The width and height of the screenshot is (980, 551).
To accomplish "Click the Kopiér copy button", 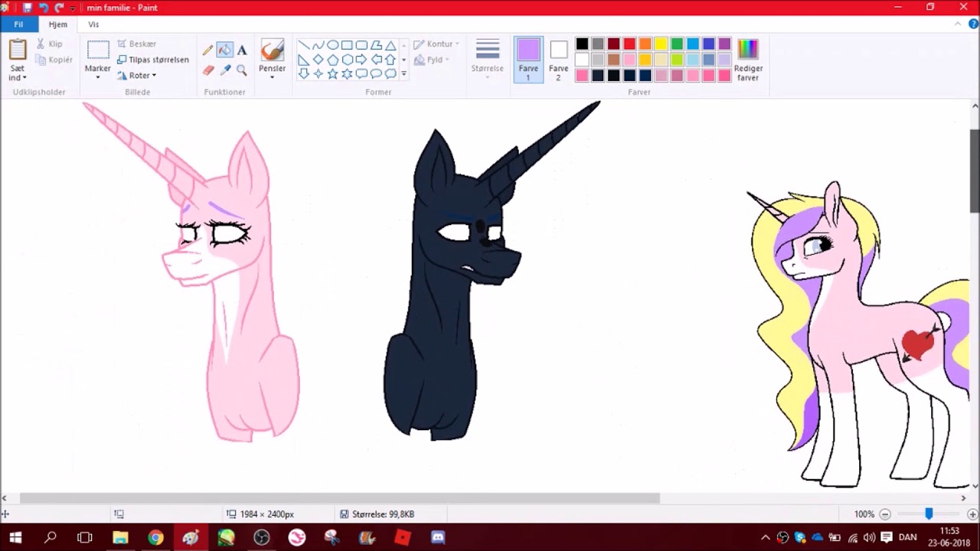I will (54, 60).
